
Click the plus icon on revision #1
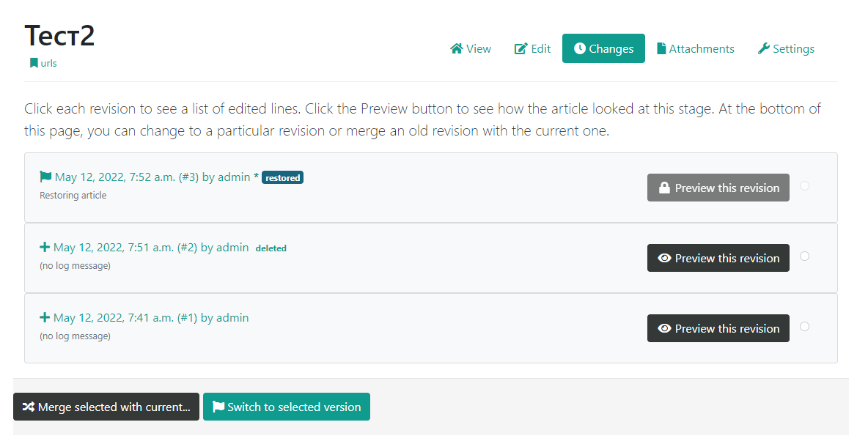45,318
